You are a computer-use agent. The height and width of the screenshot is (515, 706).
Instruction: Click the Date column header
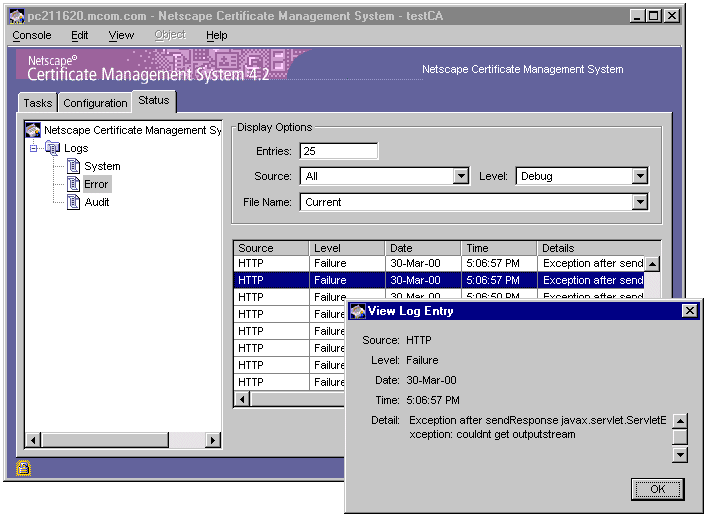(423, 248)
